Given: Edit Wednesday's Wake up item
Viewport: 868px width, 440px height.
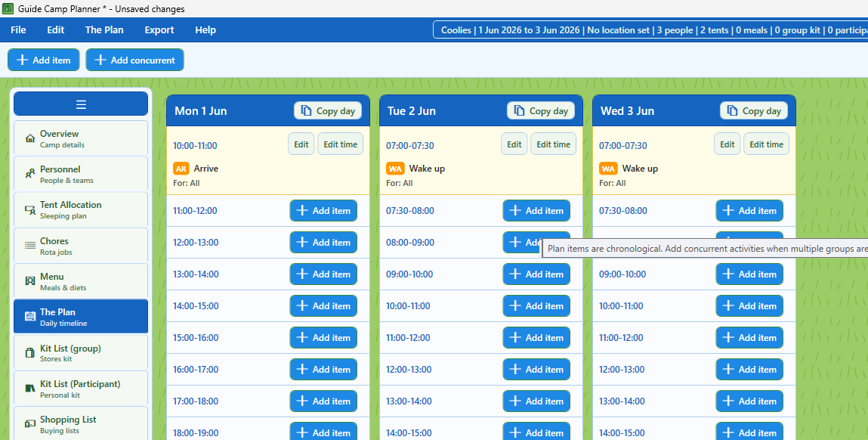Looking at the screenshot, I should point(727,144).
